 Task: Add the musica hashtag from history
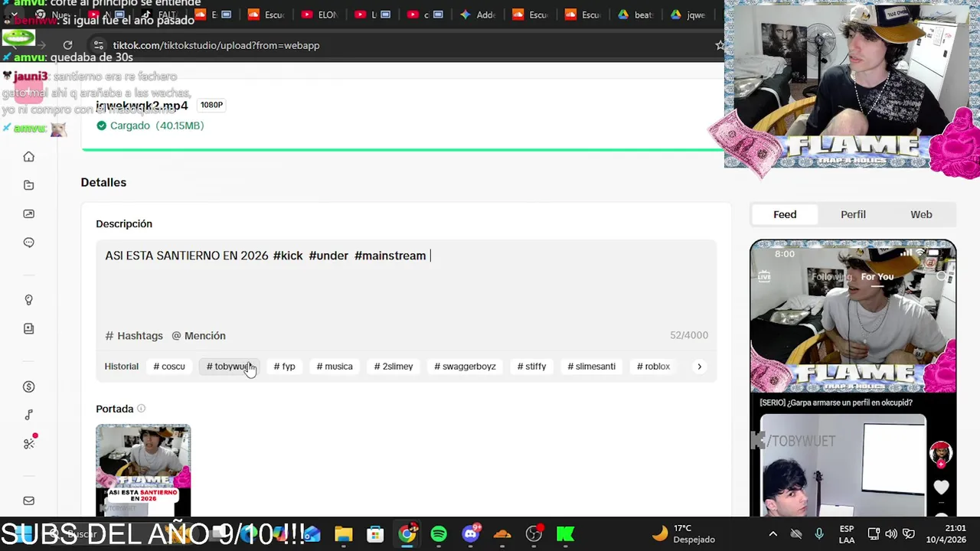[x=335, y=367]
